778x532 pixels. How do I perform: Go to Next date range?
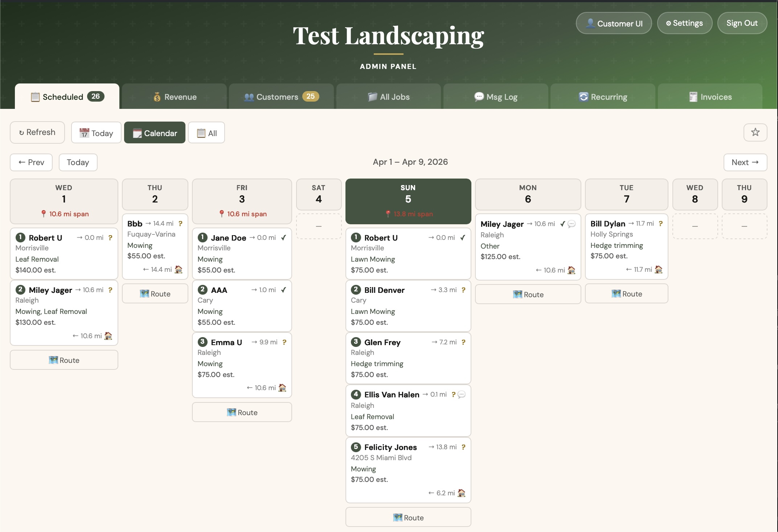coord(745,162)
